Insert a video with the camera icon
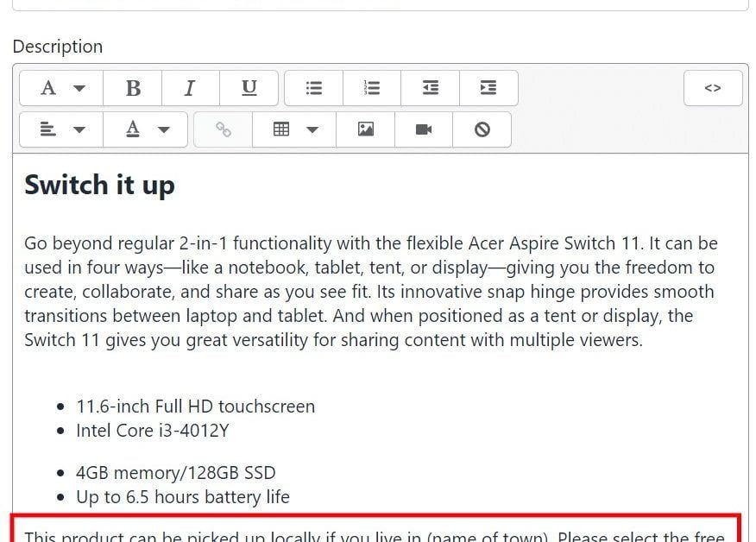This screenshot has height=542, width=756. pyautogui.click(x=424, y=129)
